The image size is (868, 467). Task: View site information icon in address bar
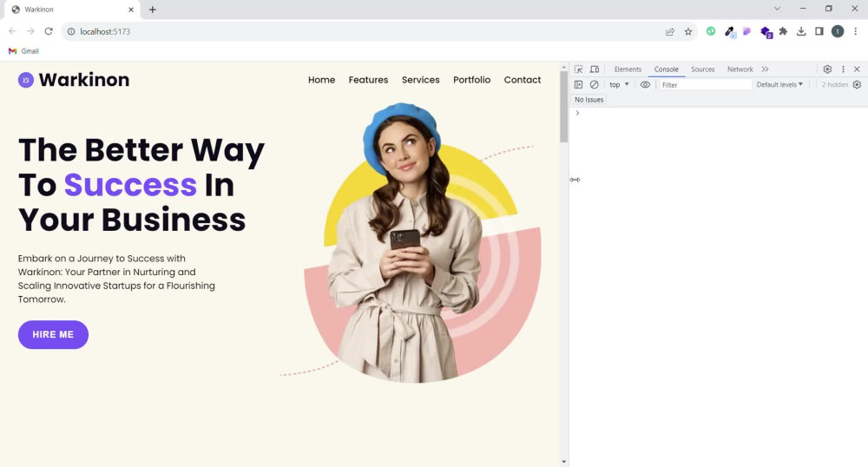click(71, 31)
